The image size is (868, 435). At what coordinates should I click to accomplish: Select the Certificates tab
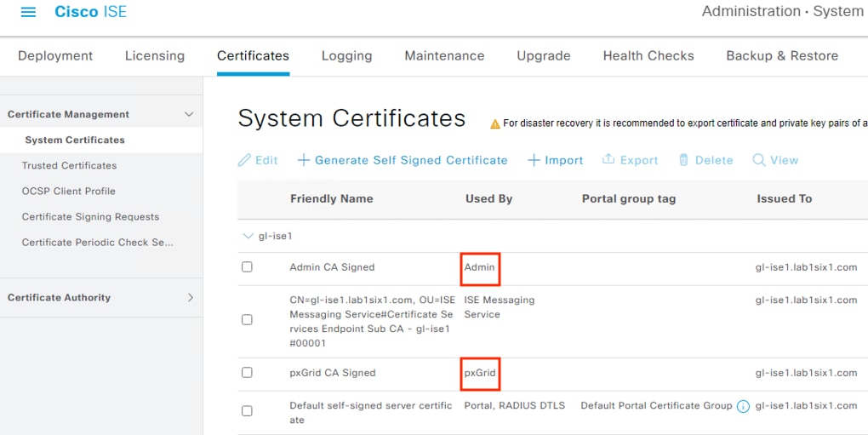[x=253, y=56]
